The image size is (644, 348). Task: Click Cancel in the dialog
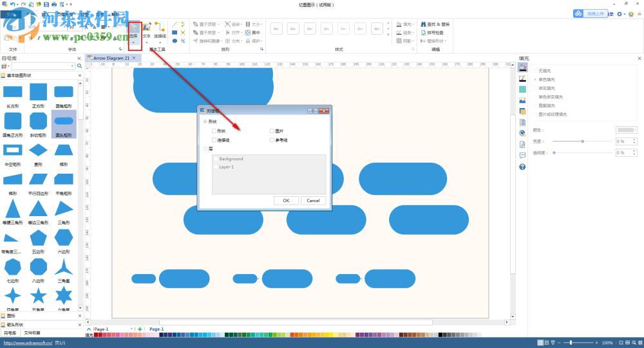(313, 201)
